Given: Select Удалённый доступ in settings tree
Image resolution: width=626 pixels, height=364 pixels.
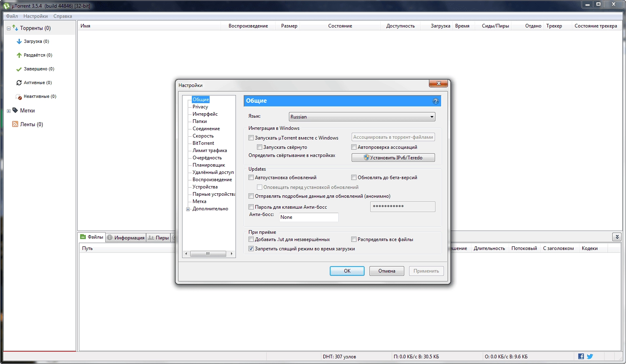Looking at the screenshot, I should pyautogui.click(x=213, y=172).
